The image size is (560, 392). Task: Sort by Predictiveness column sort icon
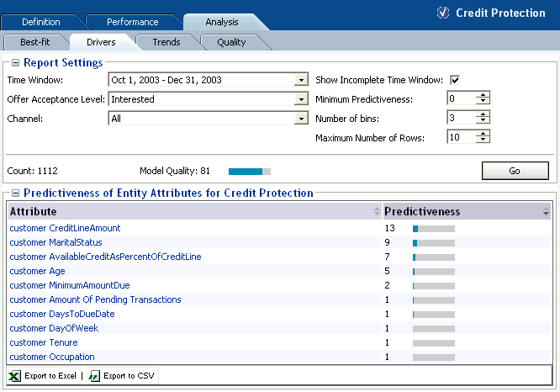pos(547,212)
